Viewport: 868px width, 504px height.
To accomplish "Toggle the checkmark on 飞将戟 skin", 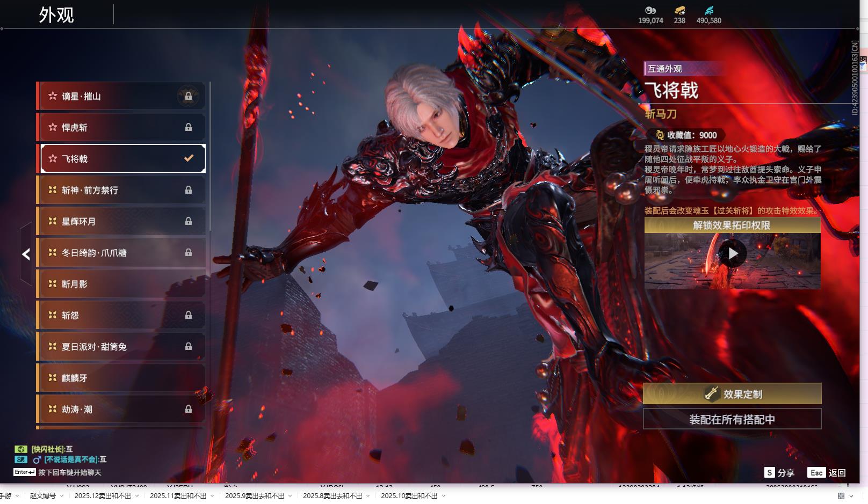I will coord(189,158).
